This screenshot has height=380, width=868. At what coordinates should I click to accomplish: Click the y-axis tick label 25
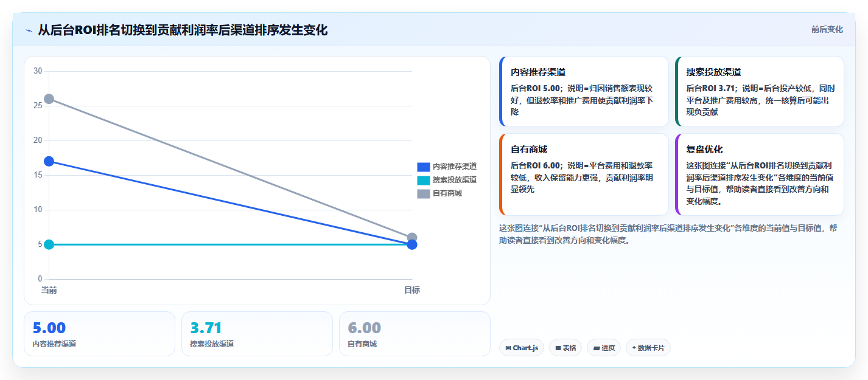38,106
